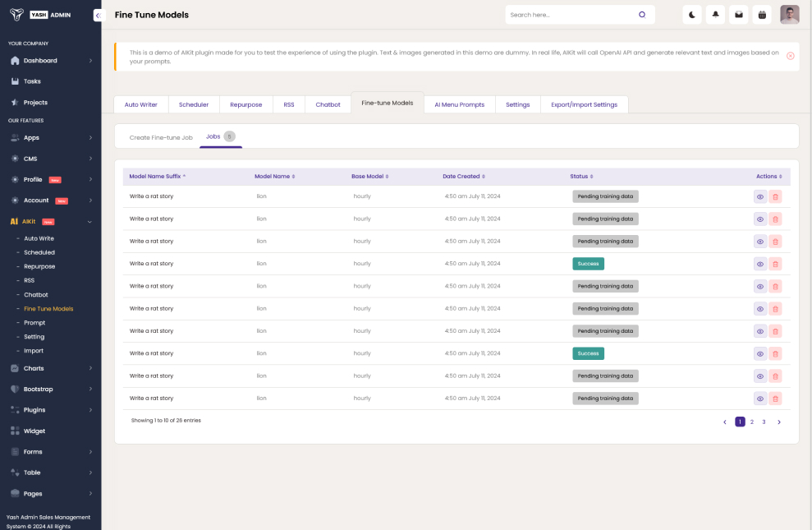Expand the Apps menu chevron
The image size is (812, 530).
coord(90,138)
